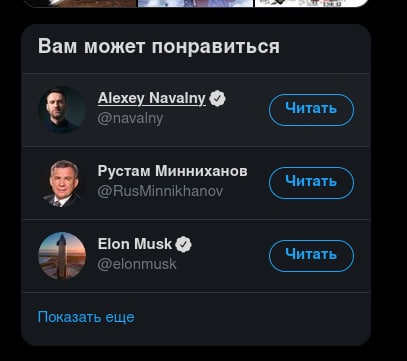Click verified badge beside Elon Musk
Image resolution: width=407 pixels, height=361 pixels.
(x=184, y=244)
